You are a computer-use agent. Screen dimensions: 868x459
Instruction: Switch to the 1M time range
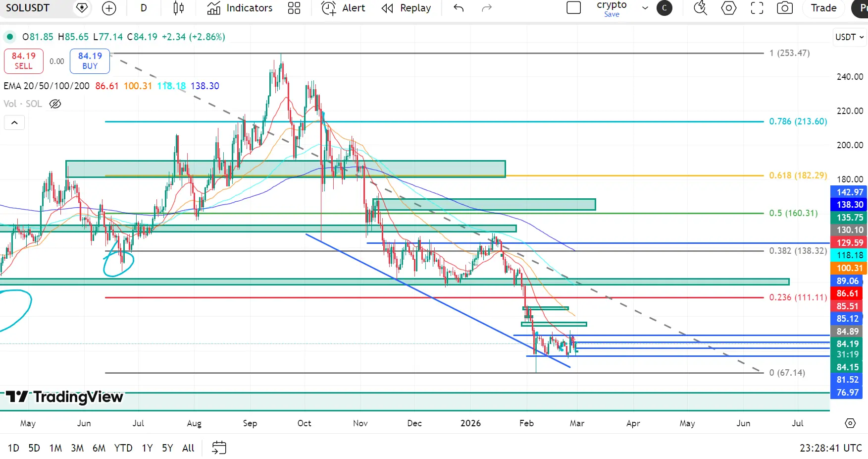pos(55,448)
